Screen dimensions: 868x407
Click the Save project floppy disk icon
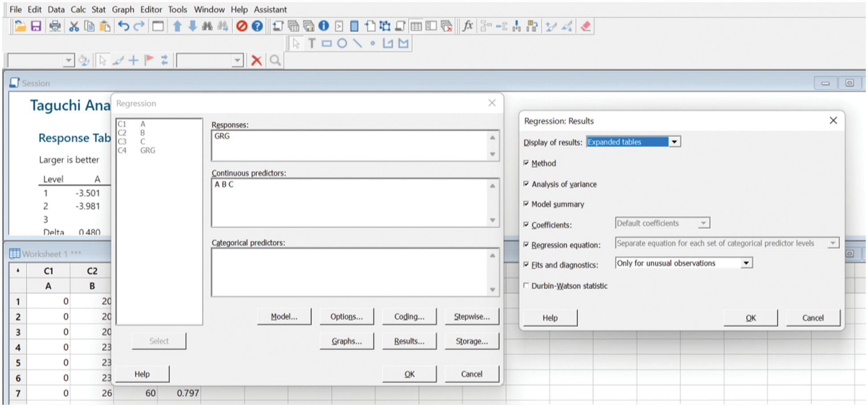pos(36,26)
